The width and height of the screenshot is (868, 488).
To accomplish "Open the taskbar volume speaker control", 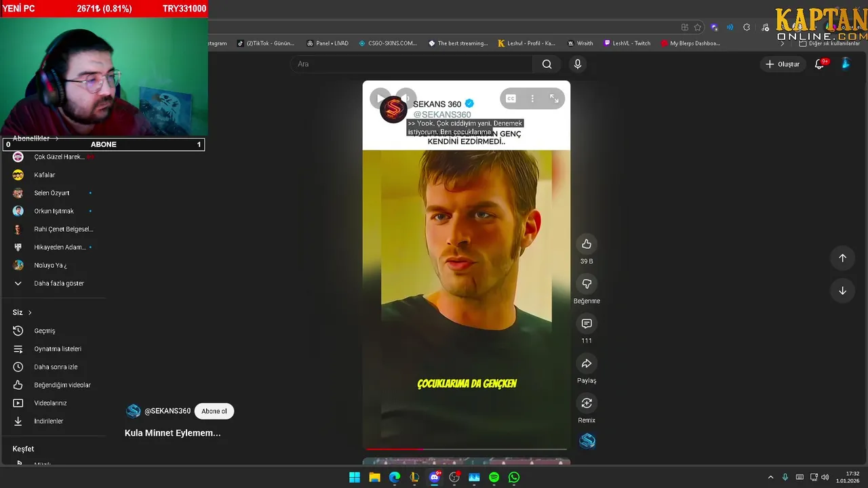I will click(825, 477).
